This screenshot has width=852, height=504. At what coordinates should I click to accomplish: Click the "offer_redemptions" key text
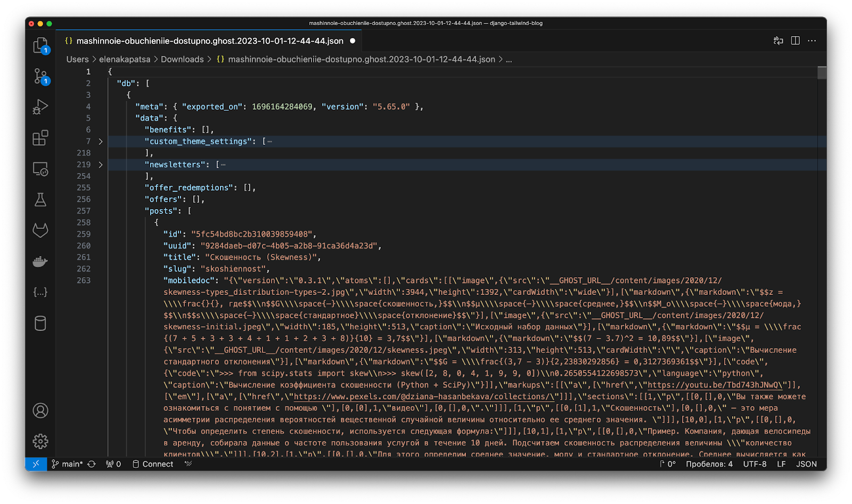(x=189, y=188)
